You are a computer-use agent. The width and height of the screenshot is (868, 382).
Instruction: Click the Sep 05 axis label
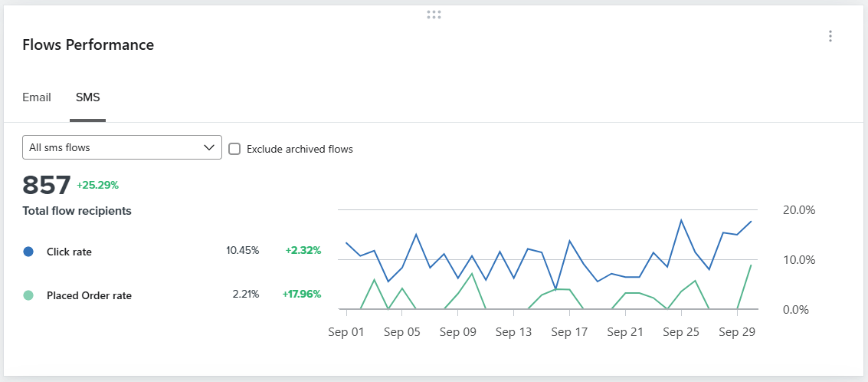point(402,332)
